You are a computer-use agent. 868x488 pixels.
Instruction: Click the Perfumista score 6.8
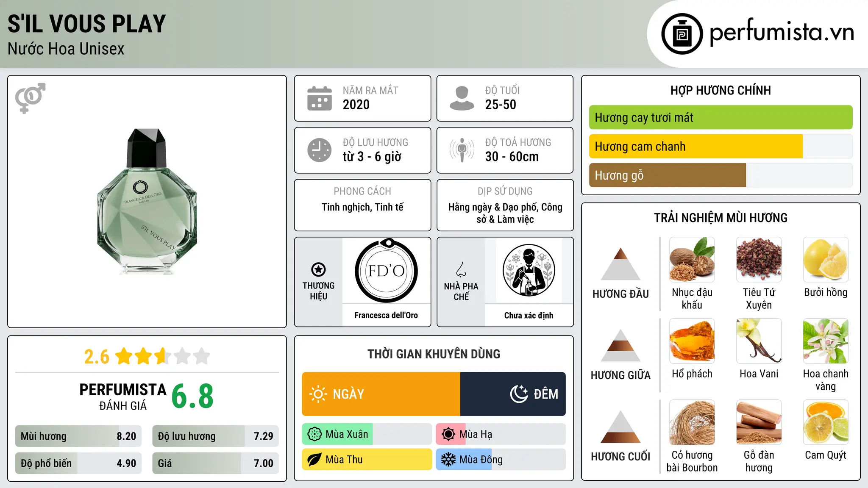(192, 396)
